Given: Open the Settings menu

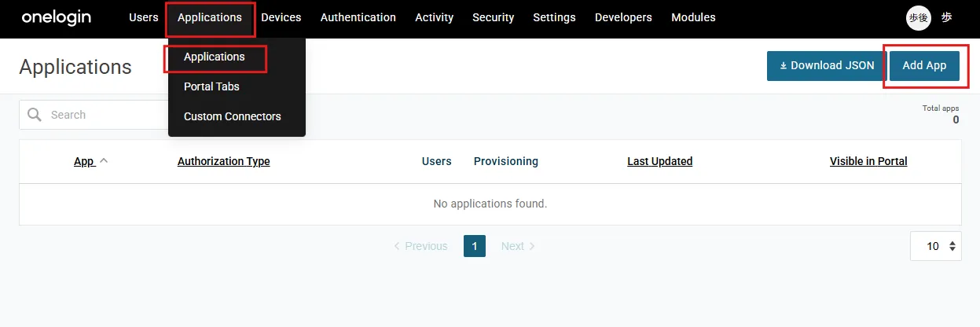Looking at the screenshot, I should (554, 17).
